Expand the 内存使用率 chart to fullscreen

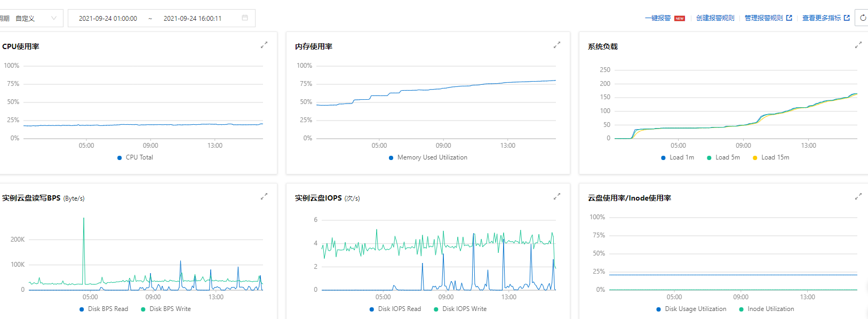point(557,45)
